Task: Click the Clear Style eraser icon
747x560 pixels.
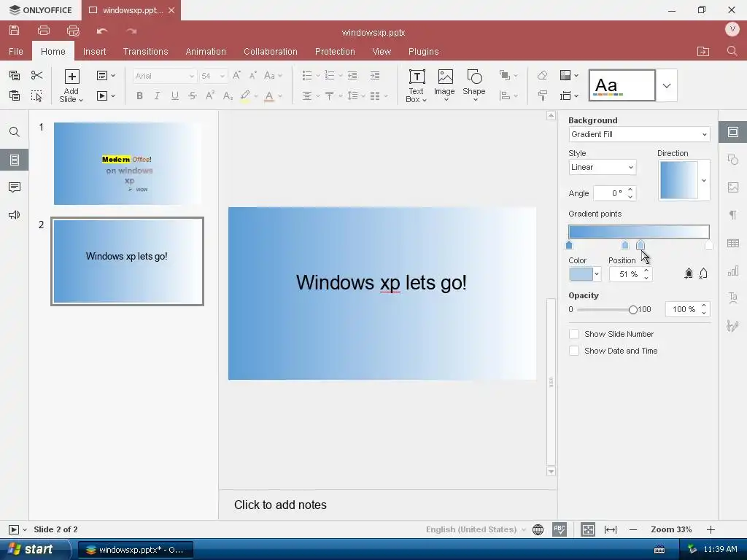Action: click(x=542, y=75)
